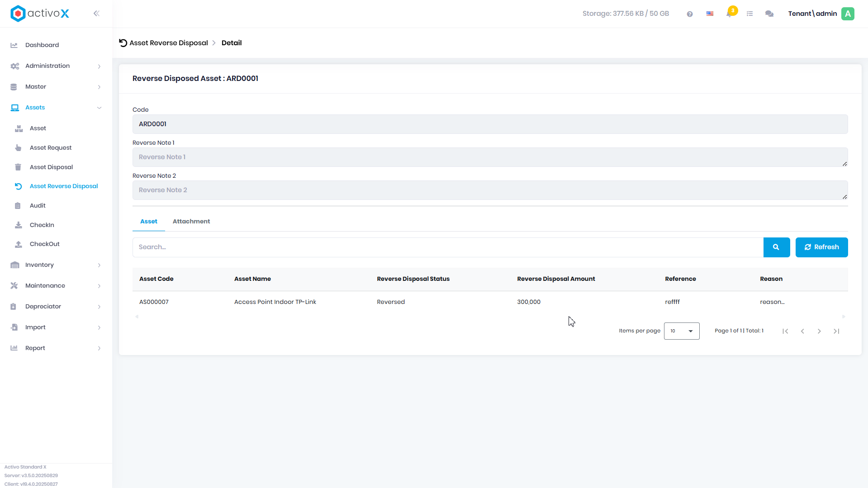Select the Asset tab

(148, 222)
